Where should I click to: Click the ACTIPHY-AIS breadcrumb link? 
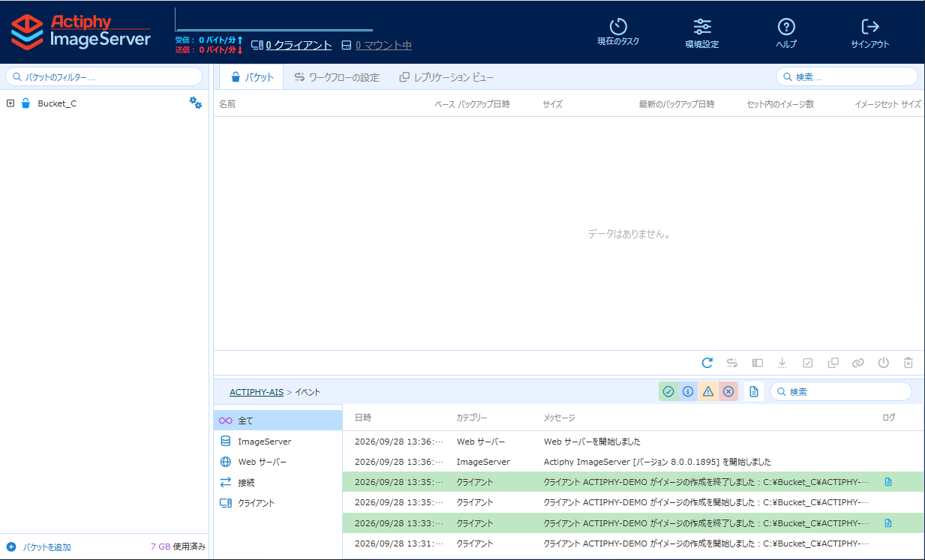point(257,392)
